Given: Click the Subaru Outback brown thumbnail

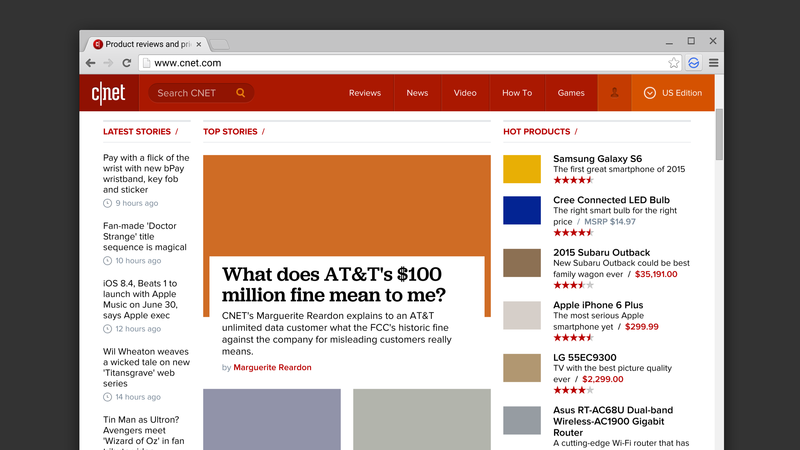Looking at the screenshot, I should 522,263.
